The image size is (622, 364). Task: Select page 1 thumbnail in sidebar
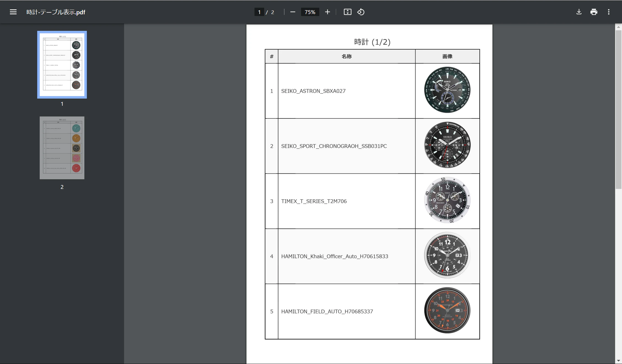62,65
